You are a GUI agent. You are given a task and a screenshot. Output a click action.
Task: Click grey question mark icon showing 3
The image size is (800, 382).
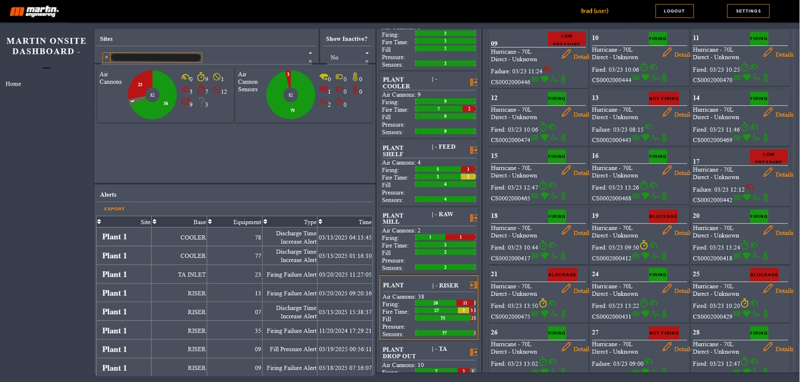click(x=202, y=101)
